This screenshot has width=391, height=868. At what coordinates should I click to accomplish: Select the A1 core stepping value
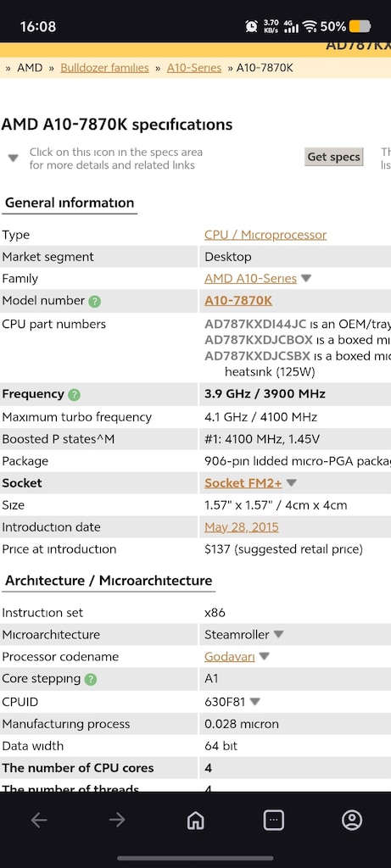click(211, 679)
